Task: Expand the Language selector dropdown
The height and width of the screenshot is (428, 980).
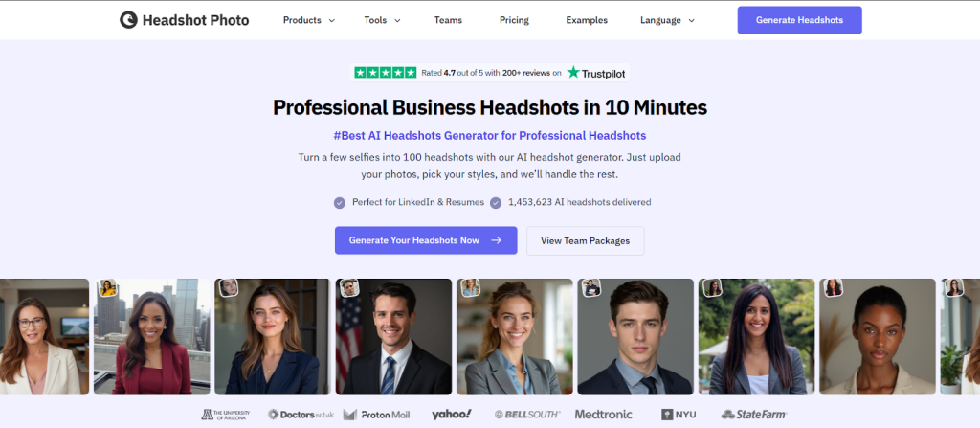Action: pyautogui.click(x=667, y=20)
